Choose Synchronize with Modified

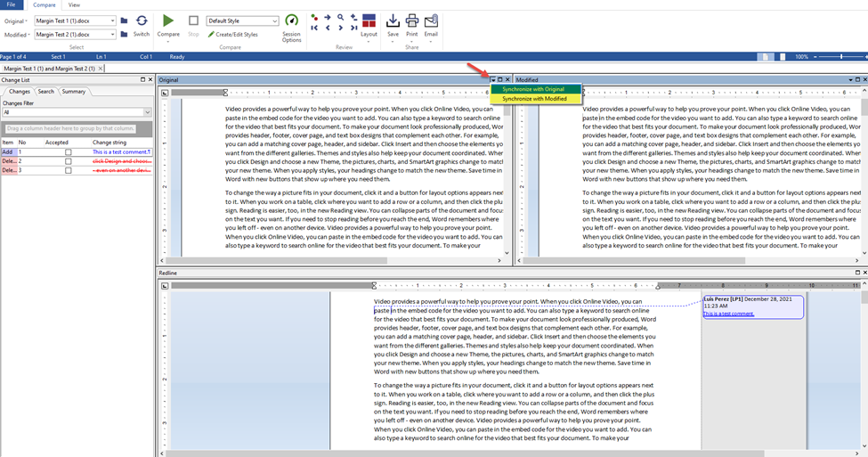535,99
